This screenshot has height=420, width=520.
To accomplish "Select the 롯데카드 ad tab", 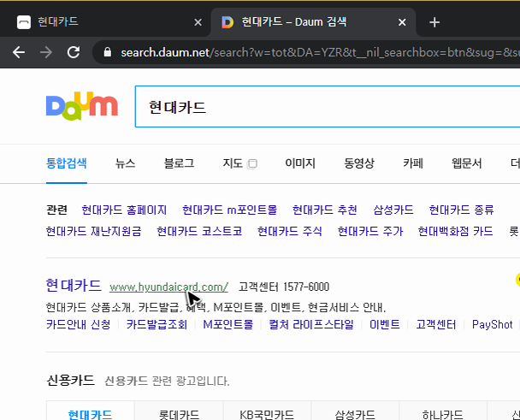I will [x=179, y=411].
